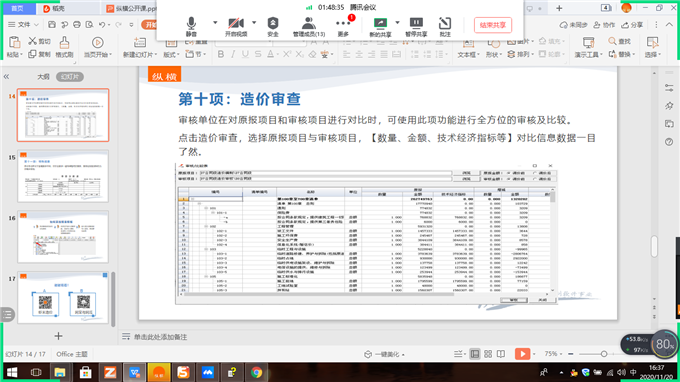Viewport: 680px width, 382px height.
Task: Mute microphone in Tencent Meeting toolbar
Action: coord(191,26)
